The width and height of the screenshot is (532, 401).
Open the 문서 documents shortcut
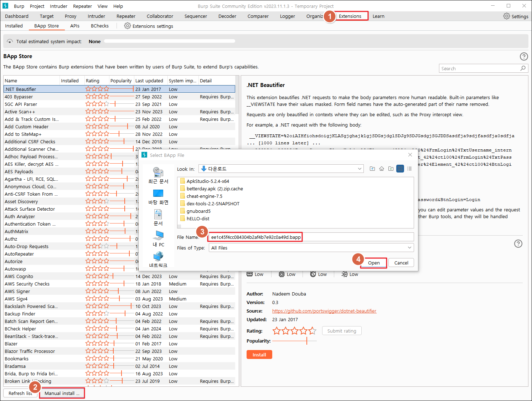click(158, 217)
